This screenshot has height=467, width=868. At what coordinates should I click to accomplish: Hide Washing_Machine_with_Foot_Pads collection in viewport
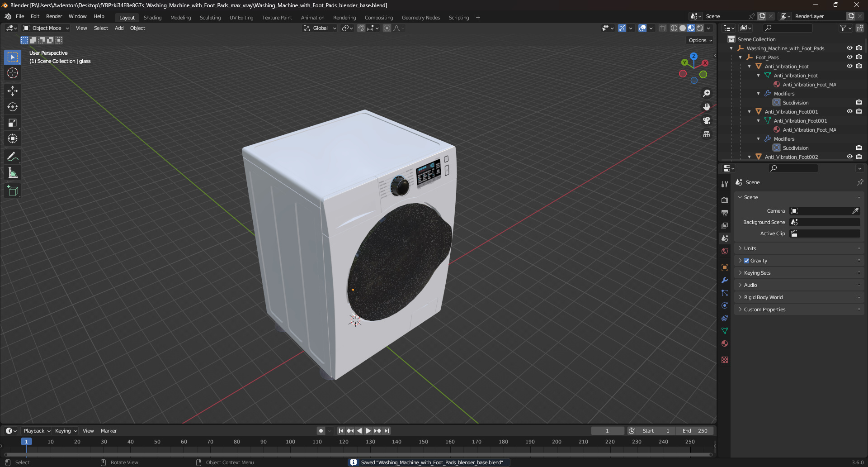[849, 48]
